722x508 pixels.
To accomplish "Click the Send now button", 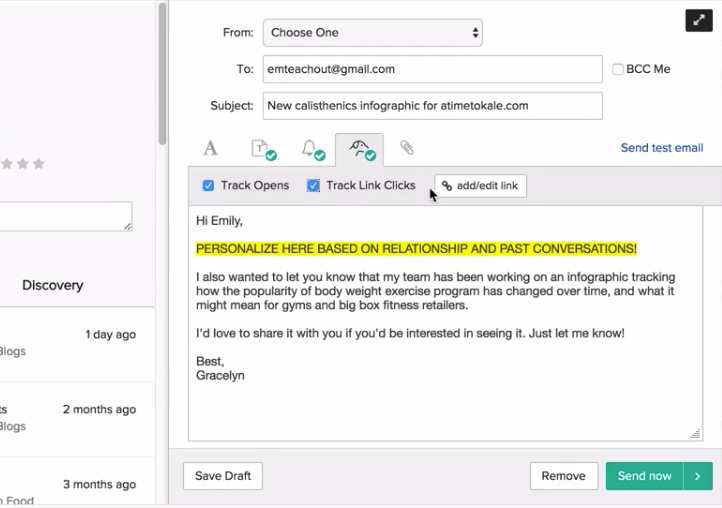I will point(644,476).
